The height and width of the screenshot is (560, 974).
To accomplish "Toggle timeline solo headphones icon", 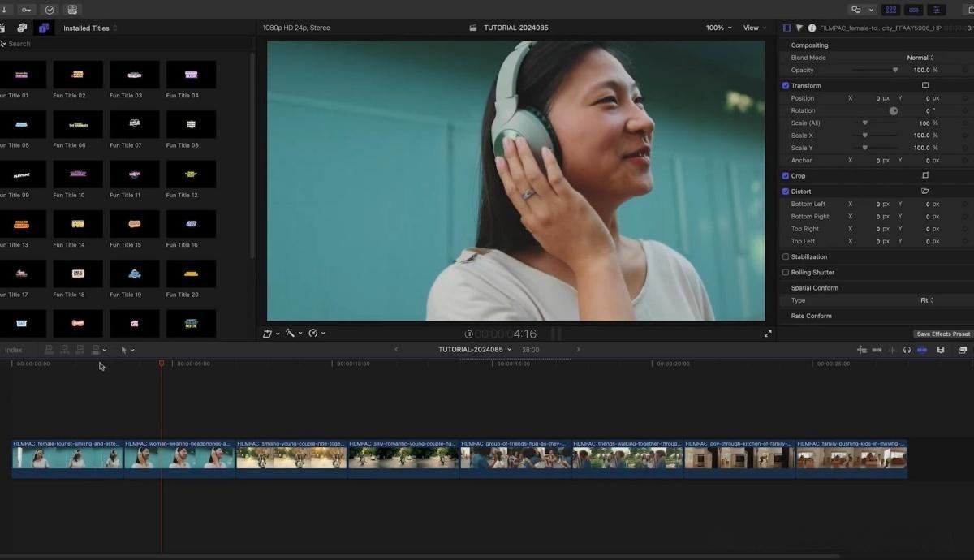I will click(x=907, y=350).
